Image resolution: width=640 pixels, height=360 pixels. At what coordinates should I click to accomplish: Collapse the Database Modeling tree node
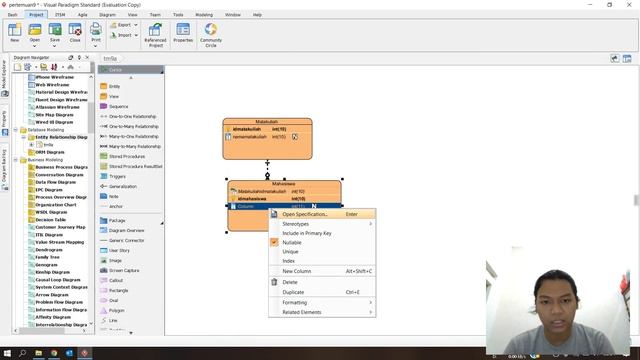(x=16, y=130)
